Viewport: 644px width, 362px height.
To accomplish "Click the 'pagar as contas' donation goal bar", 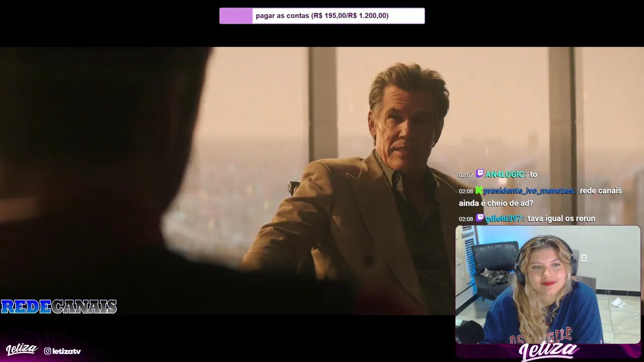I will [322, 16].
